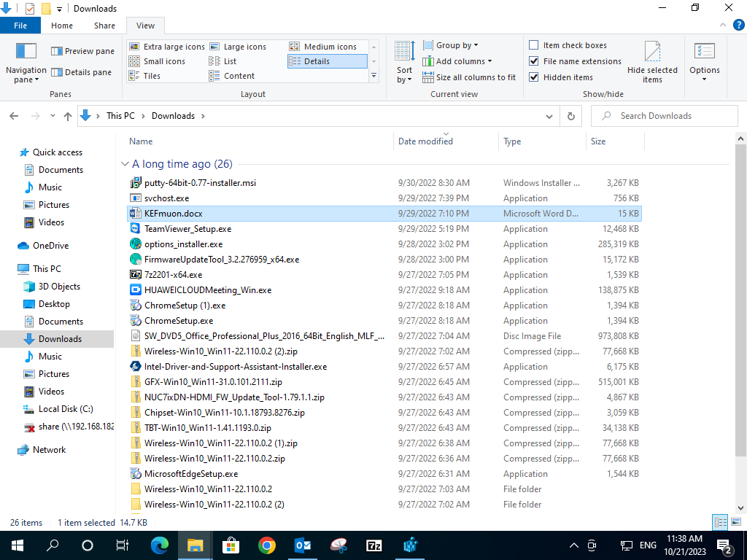Click the Hide selected items icon
The width and height of the screenshot is (747, 560).
click(652, 52)
